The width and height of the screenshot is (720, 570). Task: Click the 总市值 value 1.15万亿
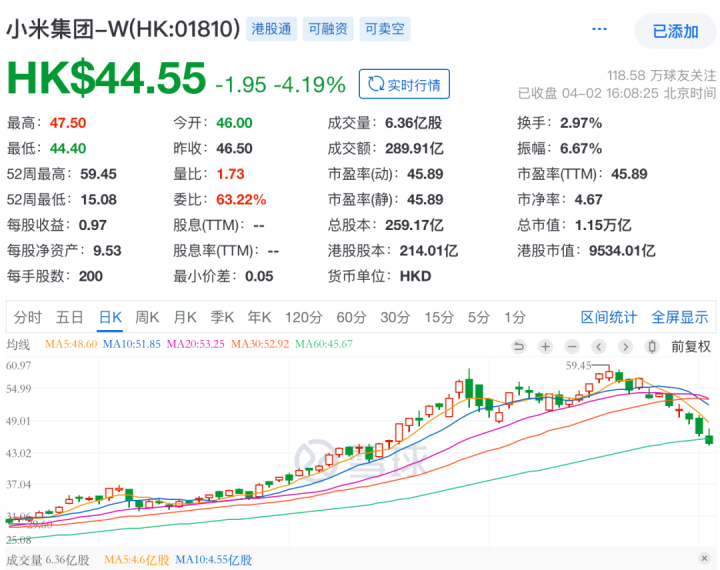(603, 225)
